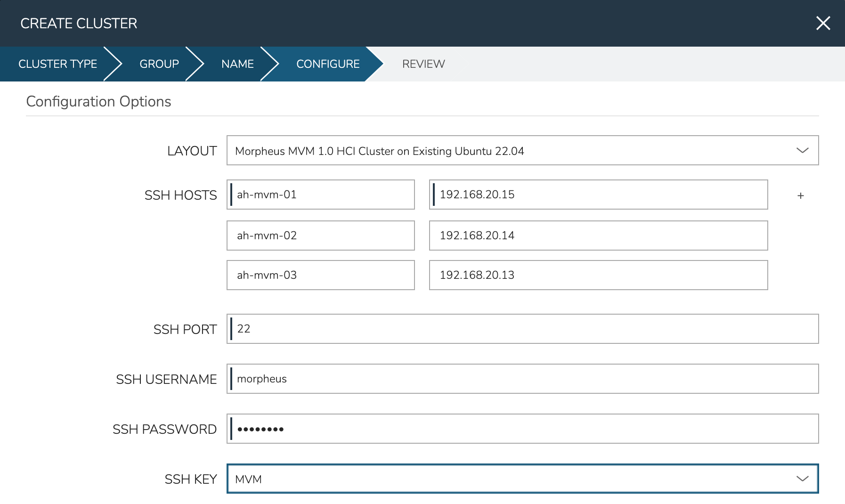Add another SSH host row
Viewport: 845px width, 504px height.
coord(800,195)
